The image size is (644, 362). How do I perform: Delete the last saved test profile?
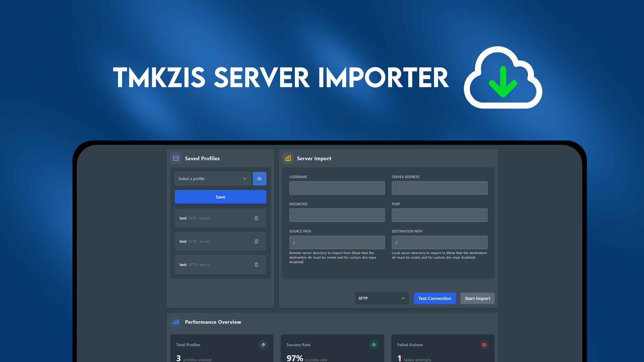(257, 264)
